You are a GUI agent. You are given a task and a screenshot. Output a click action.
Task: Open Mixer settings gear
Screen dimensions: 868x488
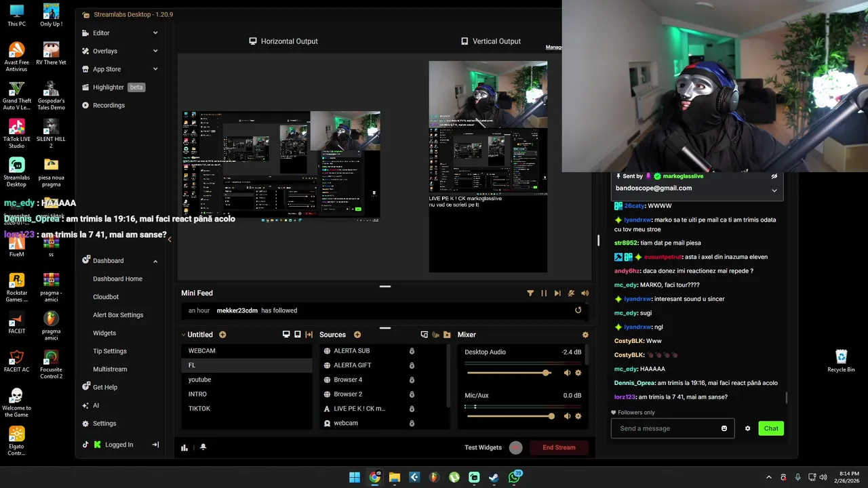coord(585,335)
